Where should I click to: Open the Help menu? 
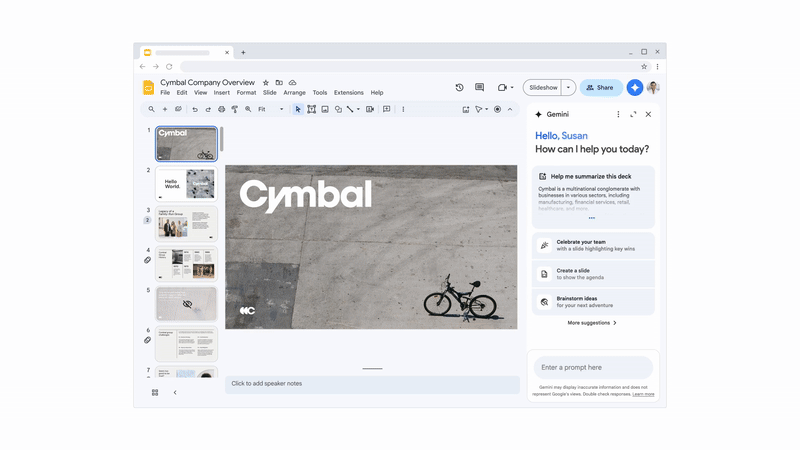[x=377, y=93]
